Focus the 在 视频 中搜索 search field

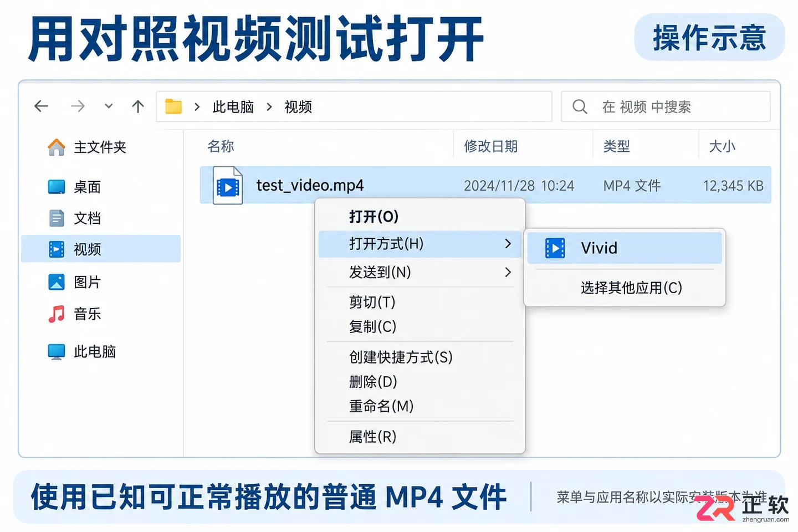(x=666, y=106)
